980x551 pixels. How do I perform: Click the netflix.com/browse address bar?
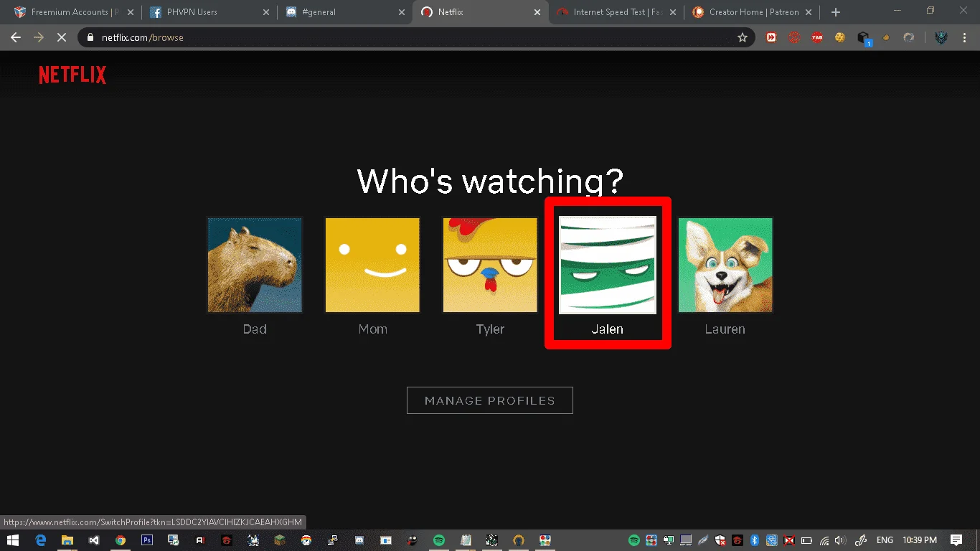click(x=416, y=37)
